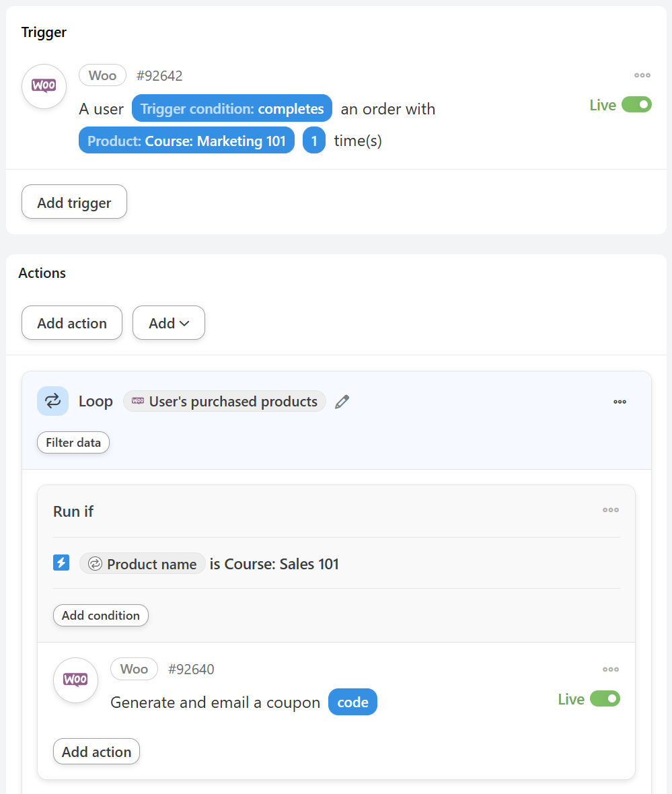Toggle the trigger's Live switch off
This screenshot has height=794, width=672.
point(636,105)
